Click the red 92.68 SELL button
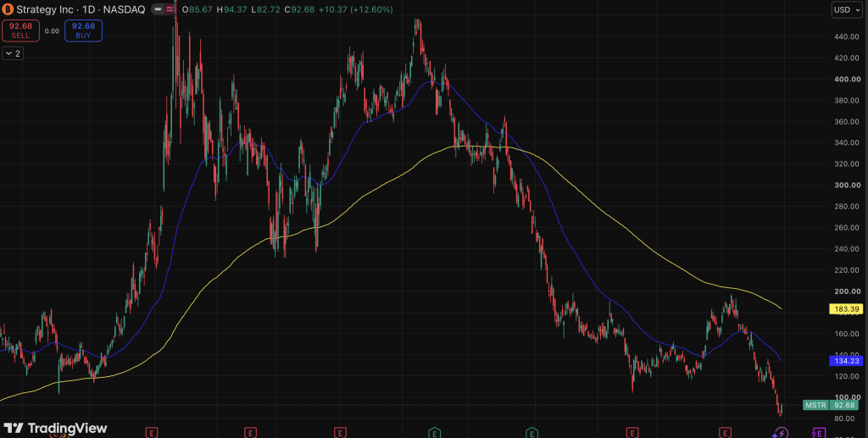Screen dimensions: 868x438 (20, 30)
